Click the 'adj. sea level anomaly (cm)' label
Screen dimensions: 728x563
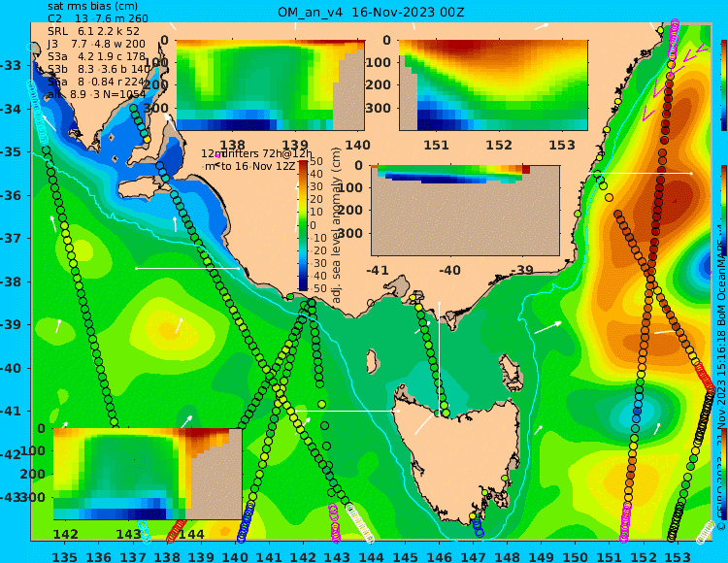(x=336, y=225)
